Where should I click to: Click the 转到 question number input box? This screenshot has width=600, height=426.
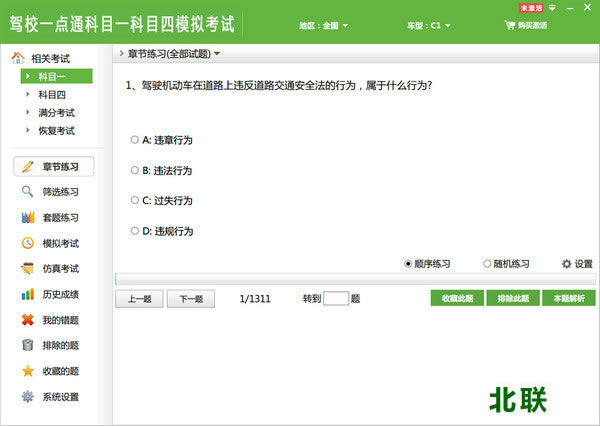click(x=336, y=298)
